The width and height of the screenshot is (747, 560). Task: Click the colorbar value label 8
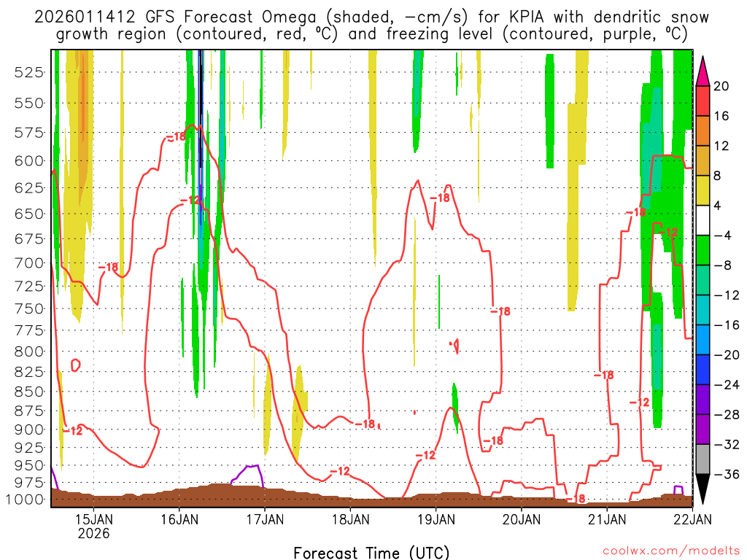coord(717,176)
